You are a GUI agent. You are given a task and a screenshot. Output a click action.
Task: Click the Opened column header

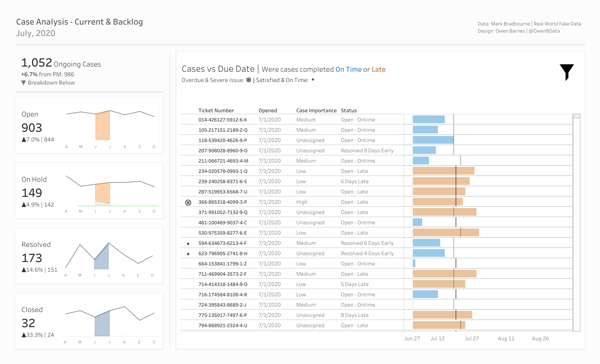click(x=268, y=111)
